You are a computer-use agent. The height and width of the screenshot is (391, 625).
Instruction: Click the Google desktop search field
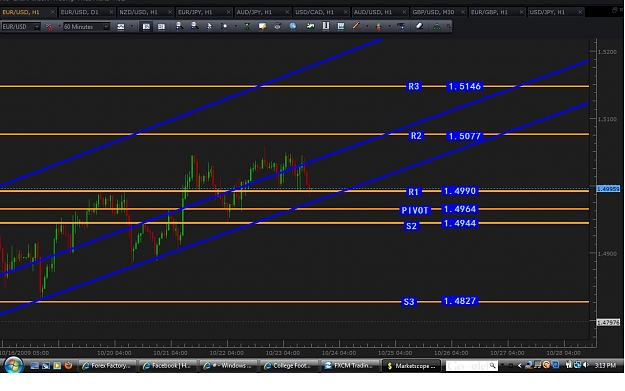[x=471, y=365]
